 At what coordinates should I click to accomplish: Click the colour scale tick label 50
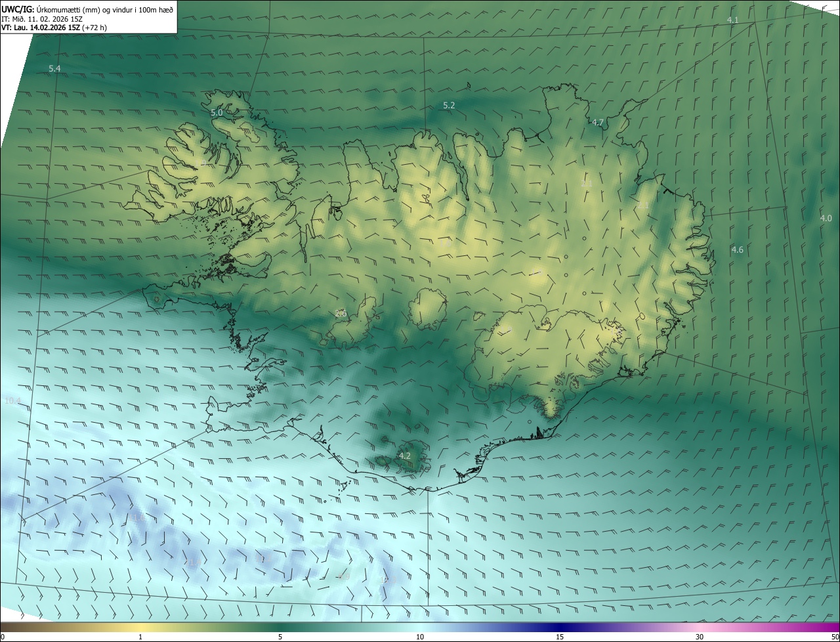835,637
